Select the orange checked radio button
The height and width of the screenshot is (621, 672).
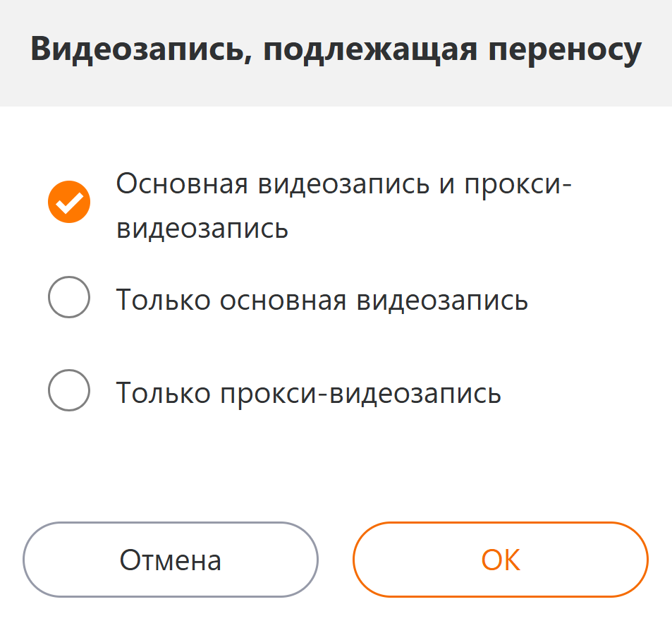pyautogui.click(x=69, y=203)
